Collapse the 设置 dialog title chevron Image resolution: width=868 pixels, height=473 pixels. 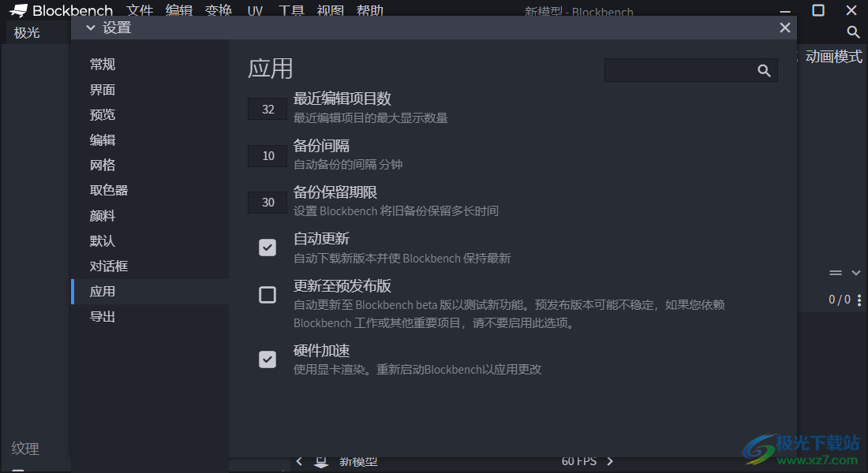90,28
